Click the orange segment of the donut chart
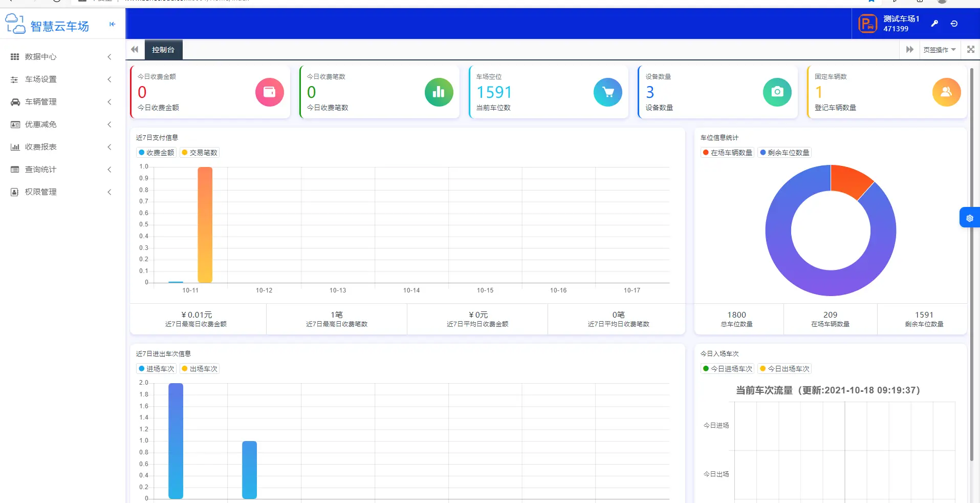 click(x=850, y=180)
